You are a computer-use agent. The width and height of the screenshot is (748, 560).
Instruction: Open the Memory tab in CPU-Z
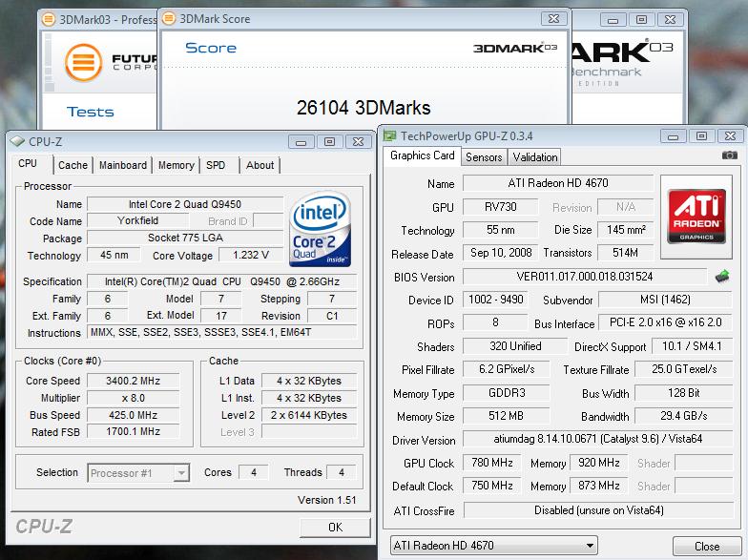point(176,165)
